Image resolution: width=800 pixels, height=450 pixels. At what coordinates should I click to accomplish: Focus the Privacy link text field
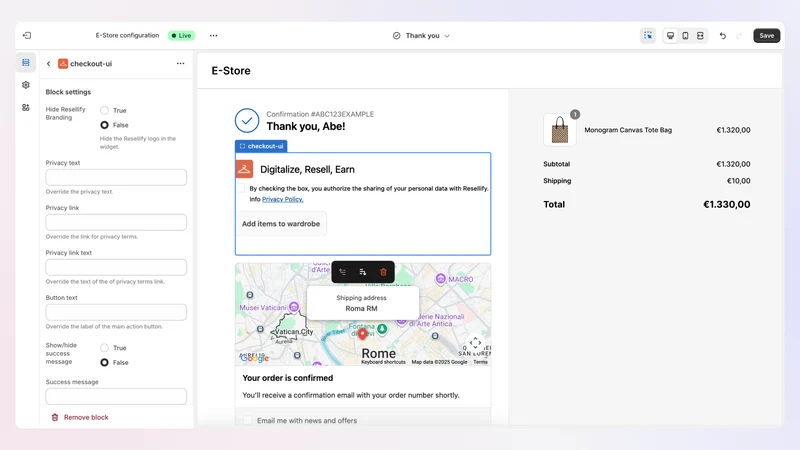coord(116,267)
